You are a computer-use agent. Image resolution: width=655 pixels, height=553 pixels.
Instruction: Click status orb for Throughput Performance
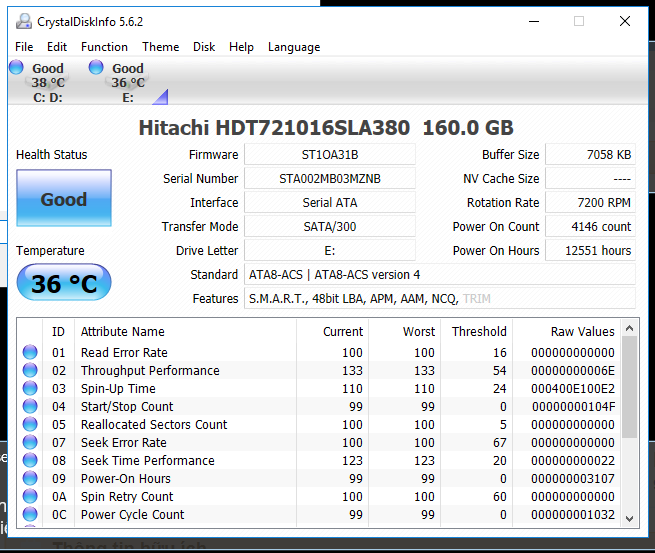(30, 370)
